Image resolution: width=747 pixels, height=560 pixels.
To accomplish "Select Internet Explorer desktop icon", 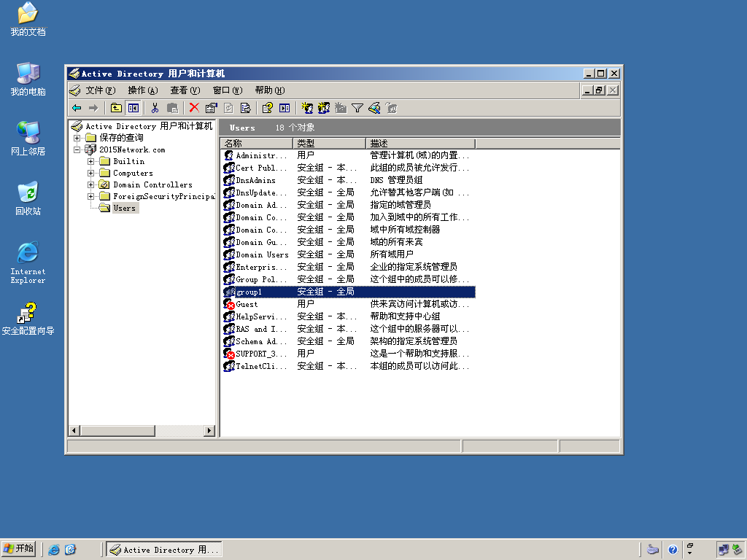I will coord(28,262).
